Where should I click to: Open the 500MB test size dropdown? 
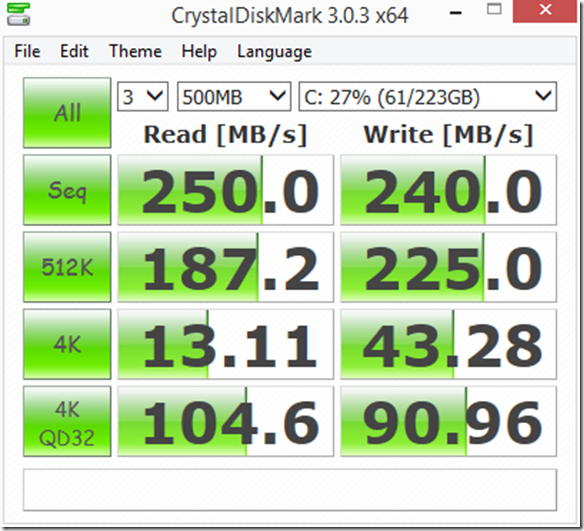234,97
